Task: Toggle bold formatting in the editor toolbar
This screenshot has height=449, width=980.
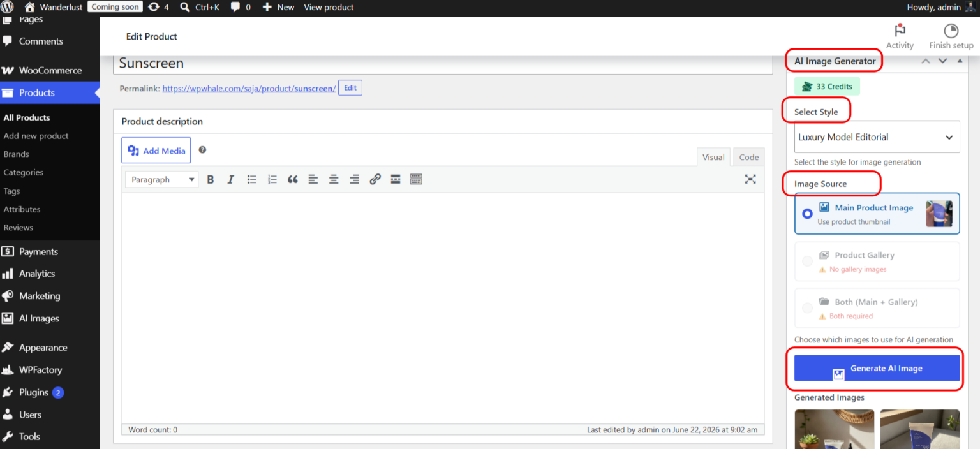Action: [x=211, y=180]
